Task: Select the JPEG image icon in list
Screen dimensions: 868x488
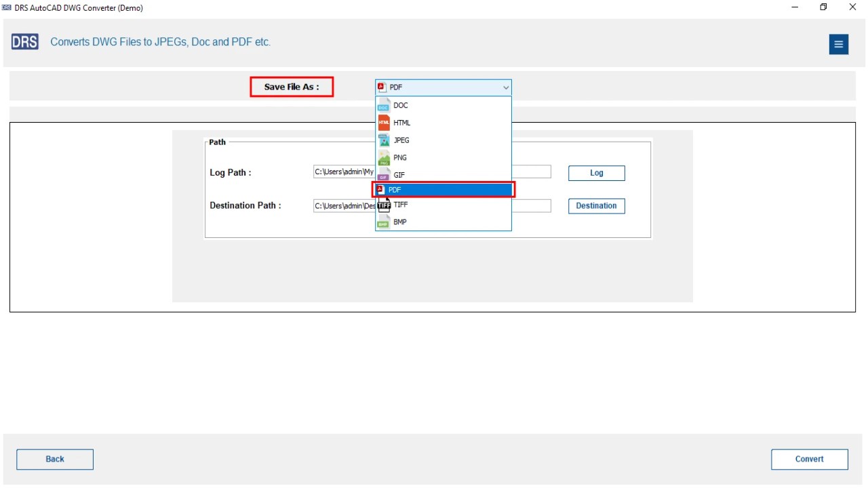Action: coord(384,140)
